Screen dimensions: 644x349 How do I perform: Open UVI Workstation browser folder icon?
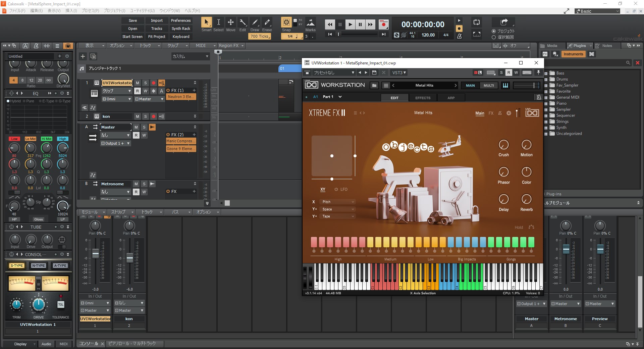374,86
